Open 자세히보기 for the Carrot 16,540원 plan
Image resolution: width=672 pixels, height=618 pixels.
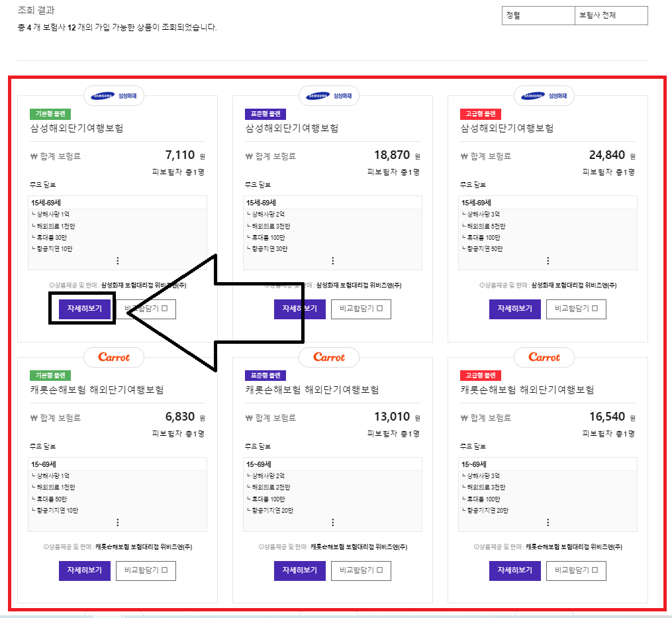(514, 570)
